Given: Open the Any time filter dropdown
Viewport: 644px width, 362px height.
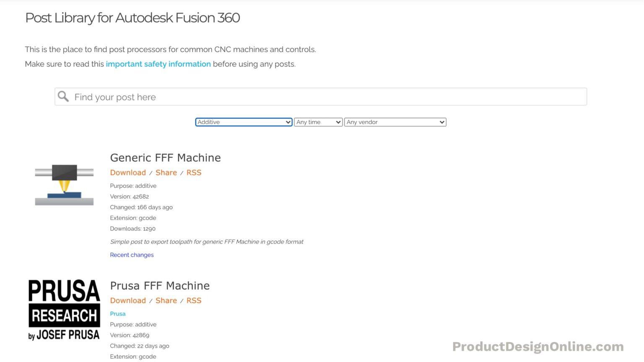Looking at the screenshot, I should click(318, 122).
